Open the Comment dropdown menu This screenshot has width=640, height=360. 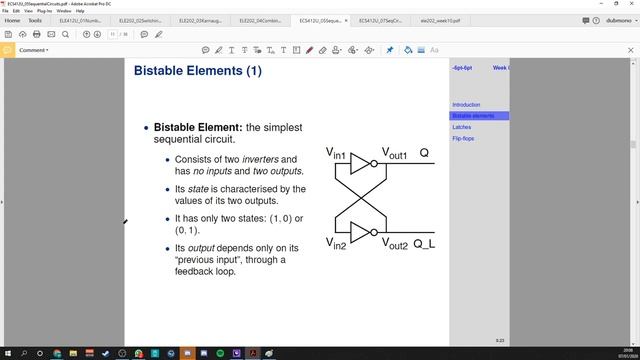[34, 50]
